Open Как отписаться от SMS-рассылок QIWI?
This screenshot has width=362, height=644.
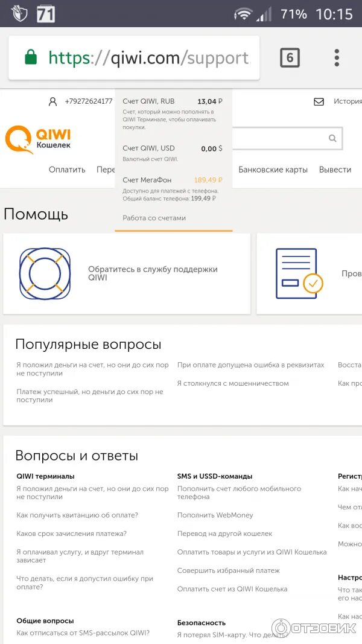(x=83, y=633)
